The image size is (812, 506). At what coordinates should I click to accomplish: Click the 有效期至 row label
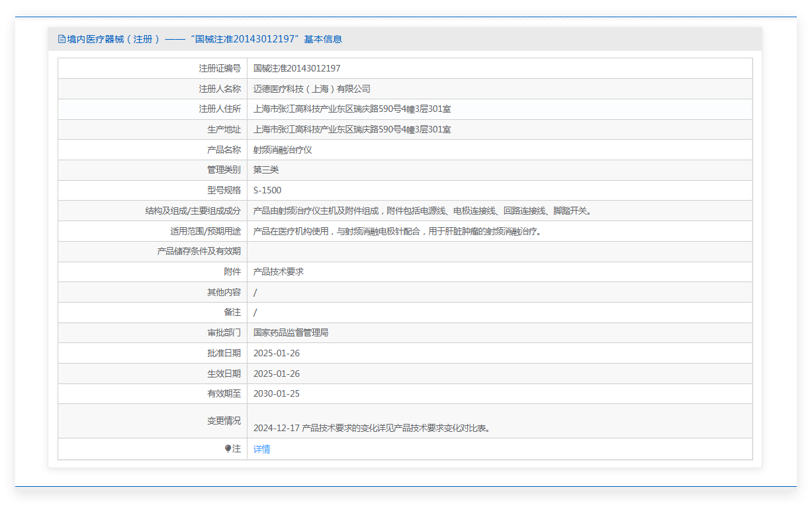224,393
